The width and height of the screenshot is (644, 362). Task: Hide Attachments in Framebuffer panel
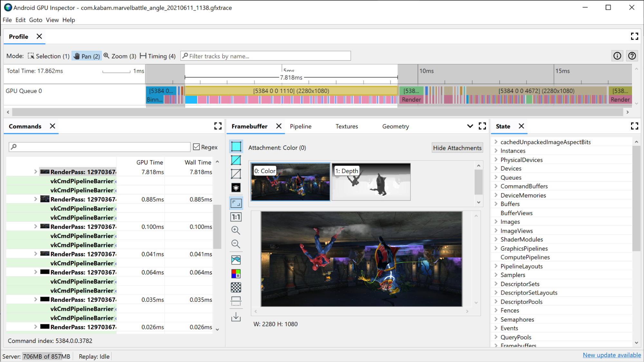coord(457,148)
